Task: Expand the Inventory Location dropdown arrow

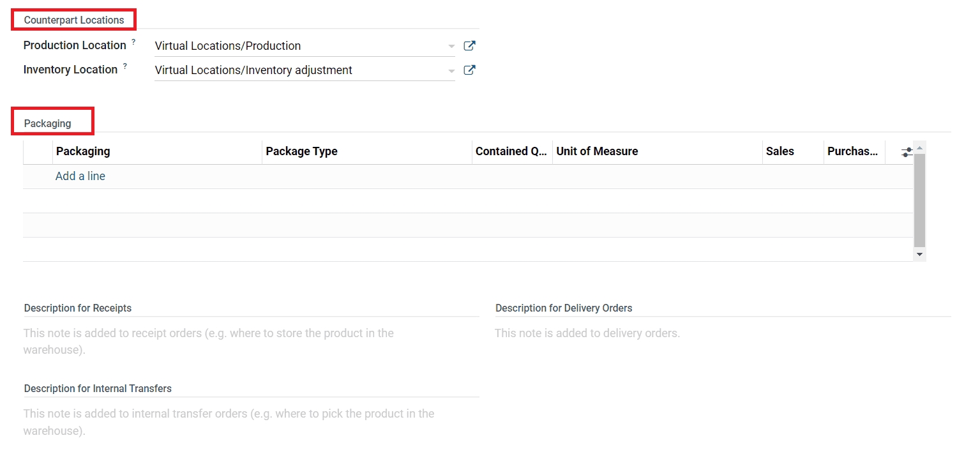Action: (451, 71)
